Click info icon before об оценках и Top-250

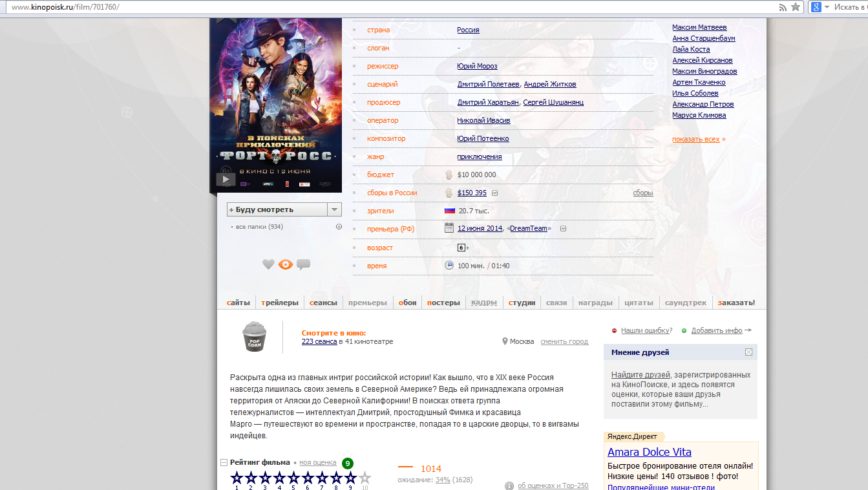(x=509, y=485)
